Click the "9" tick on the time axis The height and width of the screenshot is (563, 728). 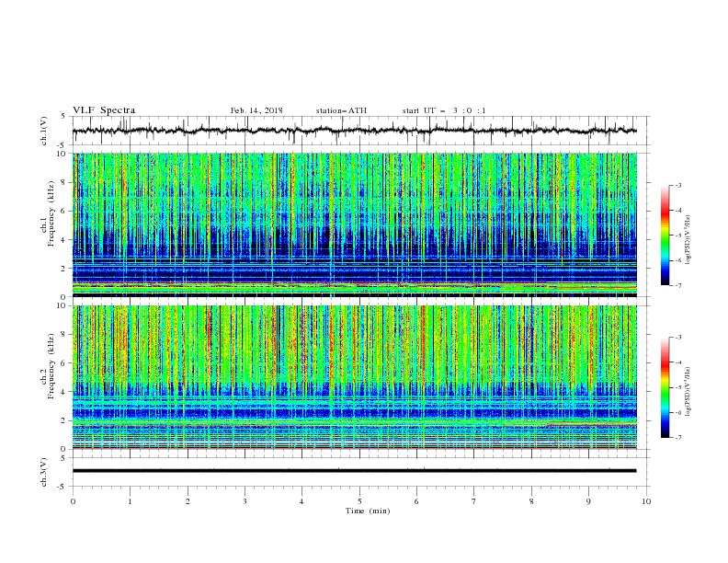(588, 501)
